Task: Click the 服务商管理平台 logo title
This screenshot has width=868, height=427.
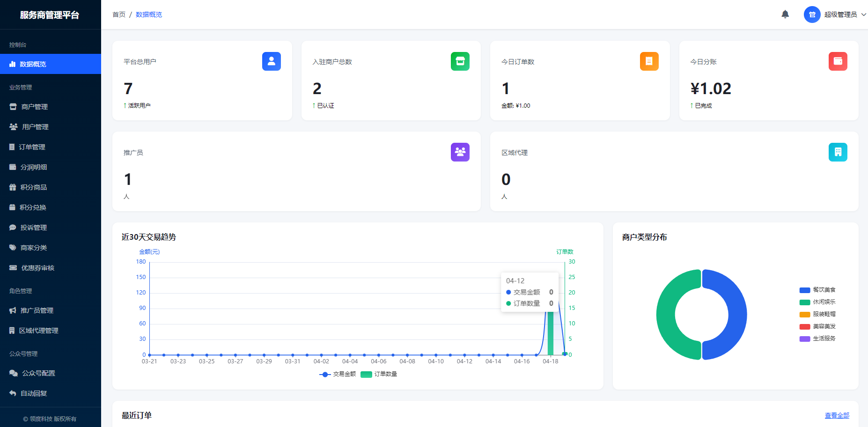Action: [50, 15]
